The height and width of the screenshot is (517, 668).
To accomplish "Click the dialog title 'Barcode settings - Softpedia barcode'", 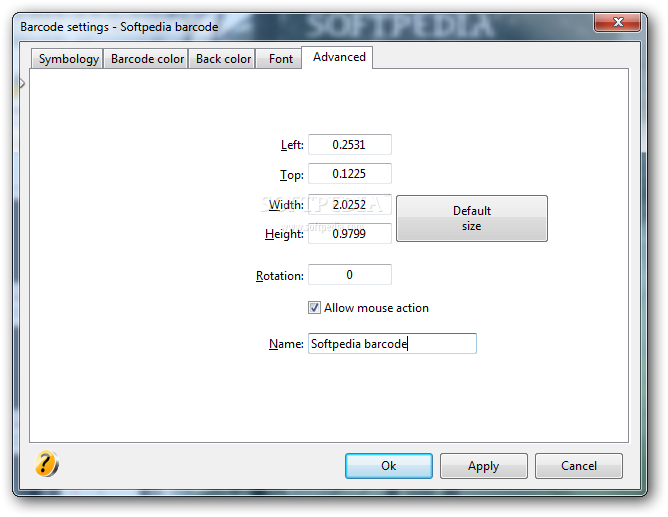I will point(119,27).
